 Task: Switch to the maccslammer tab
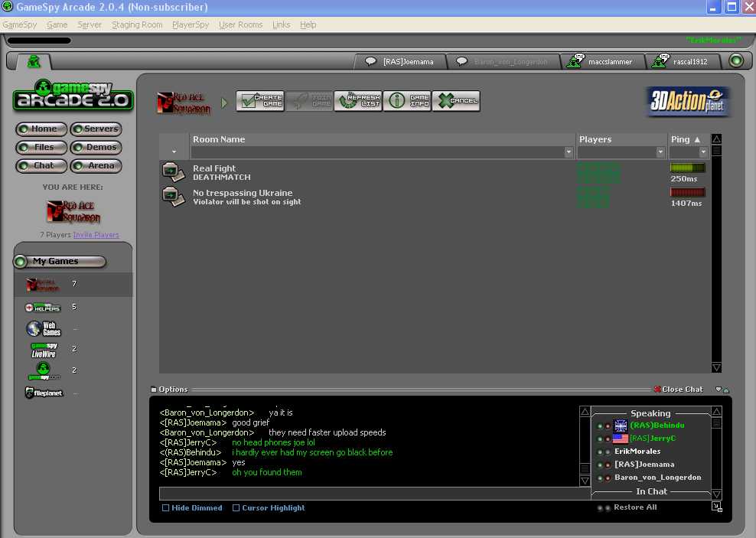(x=602, y=62)
